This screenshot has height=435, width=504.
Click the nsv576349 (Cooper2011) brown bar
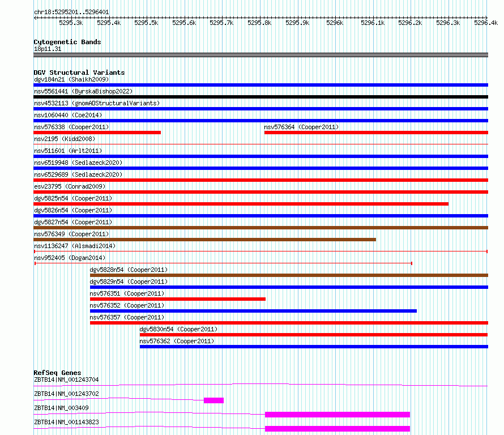205,240
